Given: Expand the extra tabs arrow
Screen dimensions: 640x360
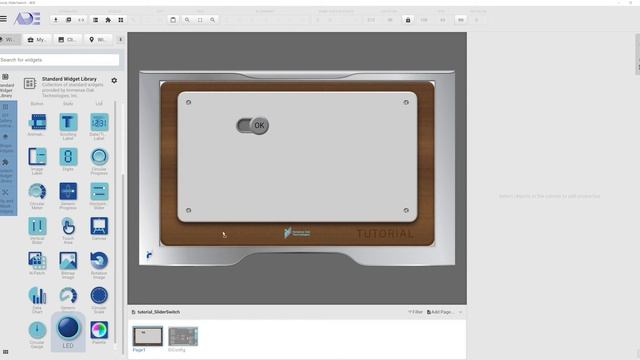Looking at the screenshot, I should pos(120,40).
